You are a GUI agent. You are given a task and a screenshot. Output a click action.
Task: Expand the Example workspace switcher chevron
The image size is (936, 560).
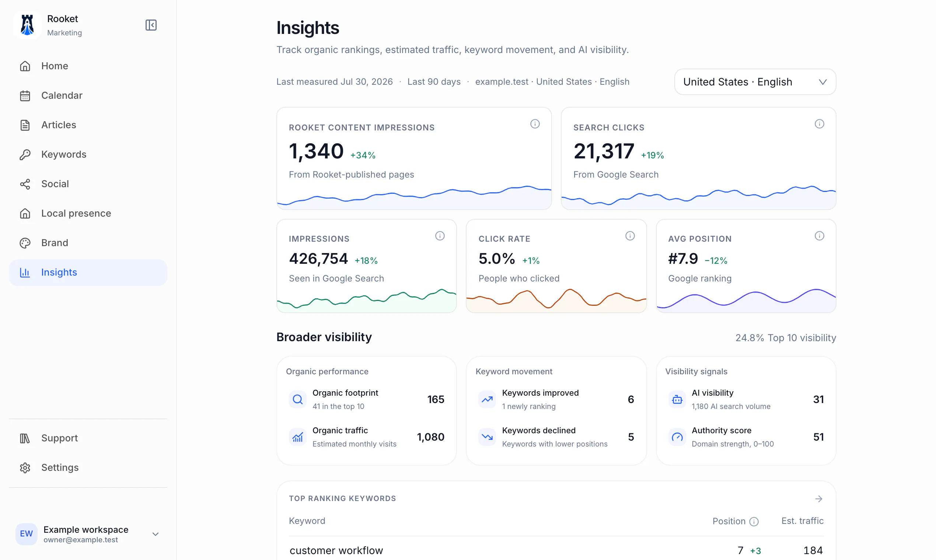click(x=155, y=534)
